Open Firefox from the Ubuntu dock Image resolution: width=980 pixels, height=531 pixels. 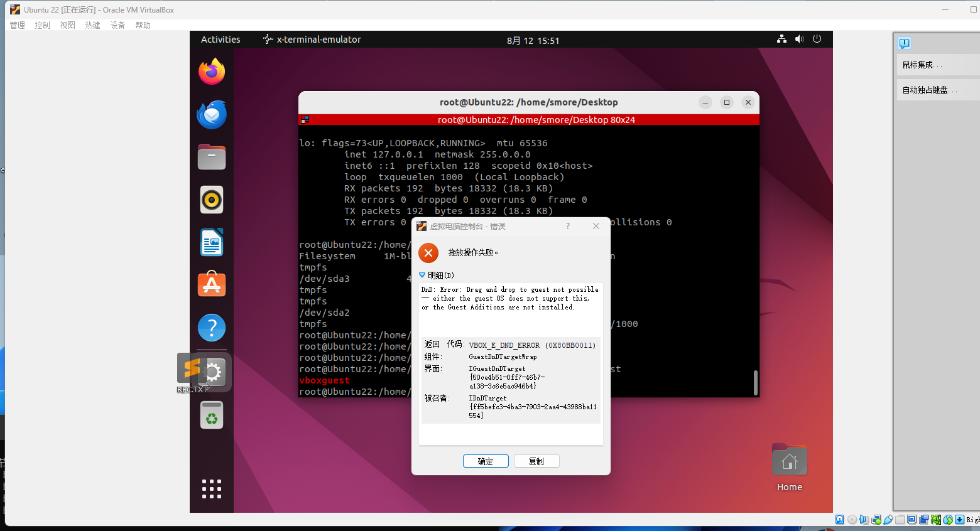coord(212,72)
